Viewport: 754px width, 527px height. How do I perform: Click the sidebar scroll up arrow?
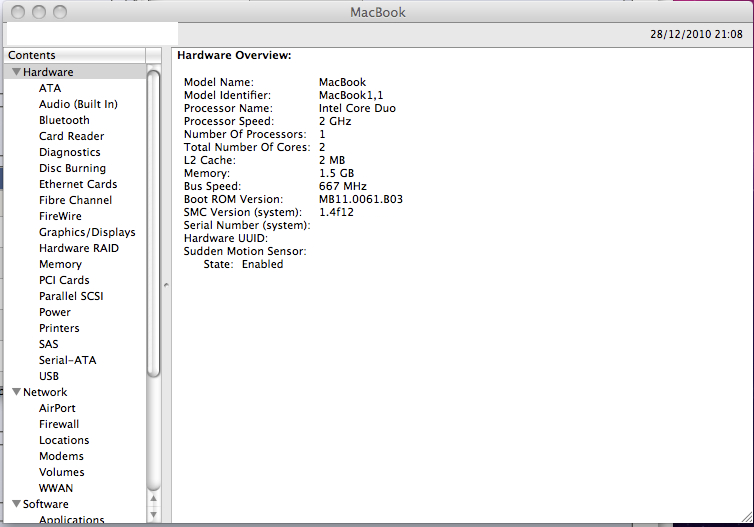pyautogui.click(x=153, y=499)
